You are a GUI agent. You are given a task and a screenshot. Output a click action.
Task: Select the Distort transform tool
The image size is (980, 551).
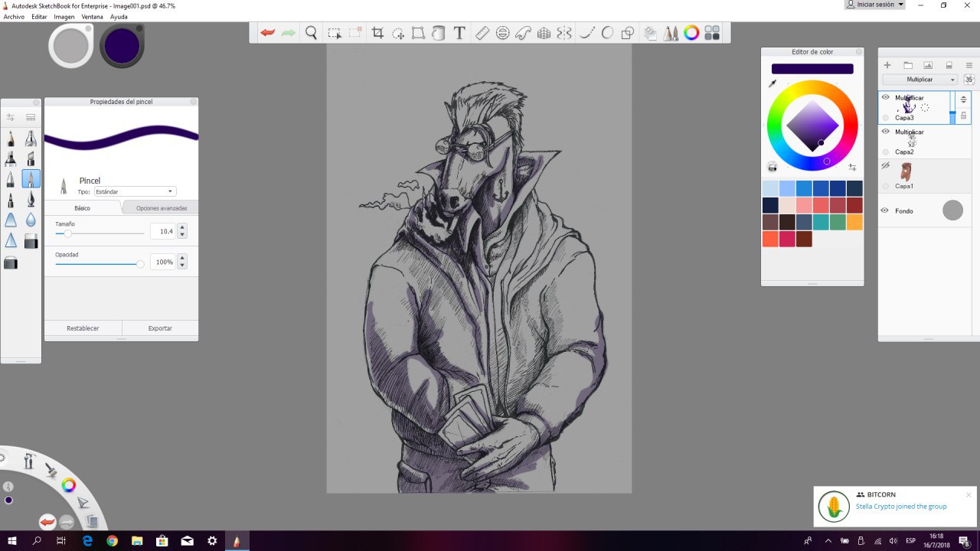[418, 33]
